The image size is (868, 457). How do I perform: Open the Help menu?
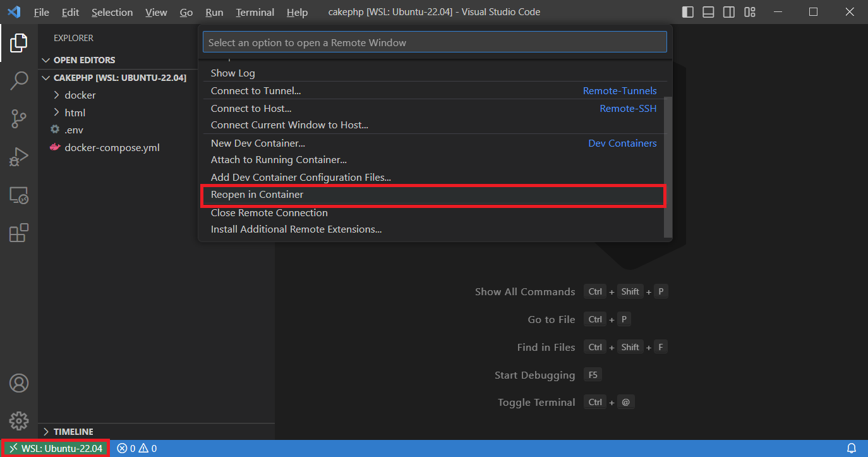point(297,12)
